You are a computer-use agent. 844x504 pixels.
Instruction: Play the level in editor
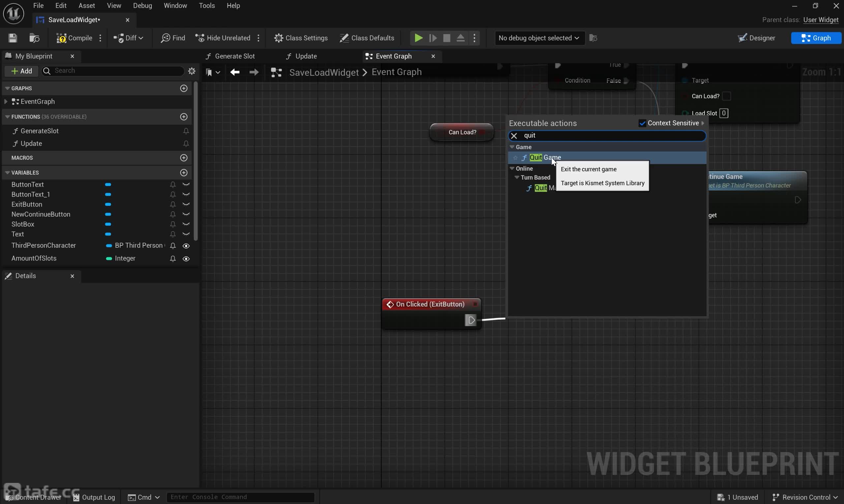[x=418, y=38]
